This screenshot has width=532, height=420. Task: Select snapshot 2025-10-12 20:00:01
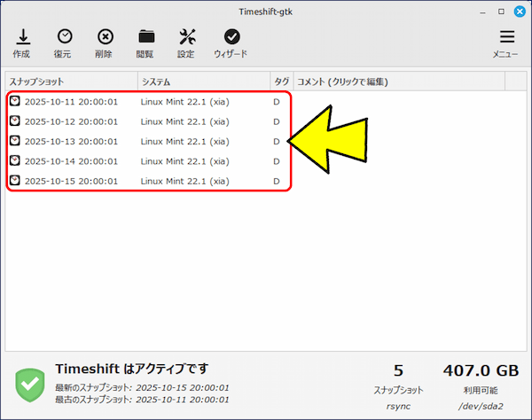[71, 121]
